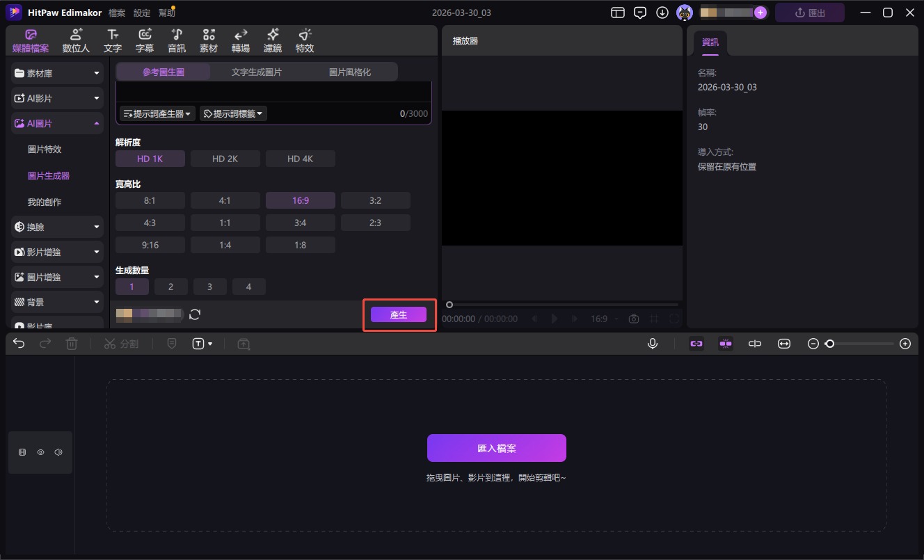Viewport: 924px width, 560px height.
Task: Open the 轉場 transitions panel
Action: coord(241,40)
